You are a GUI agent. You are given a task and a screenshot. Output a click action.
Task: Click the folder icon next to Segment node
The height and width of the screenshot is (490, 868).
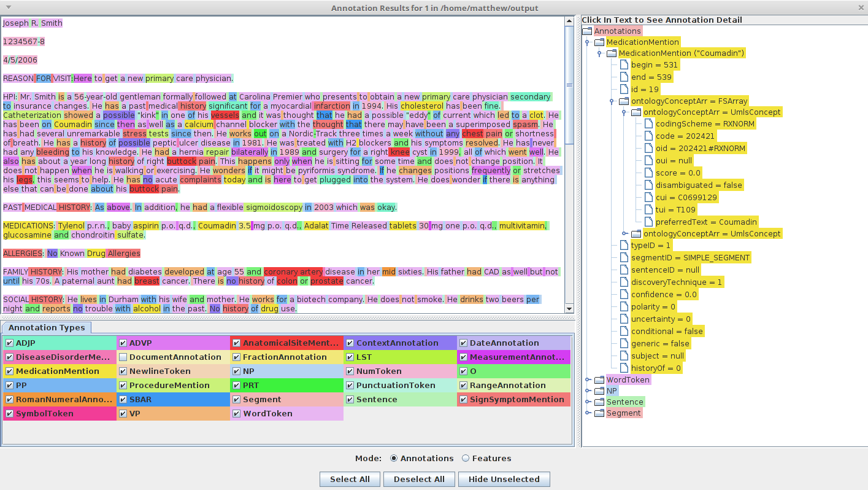pyautogui.click(x=599, y=413)
